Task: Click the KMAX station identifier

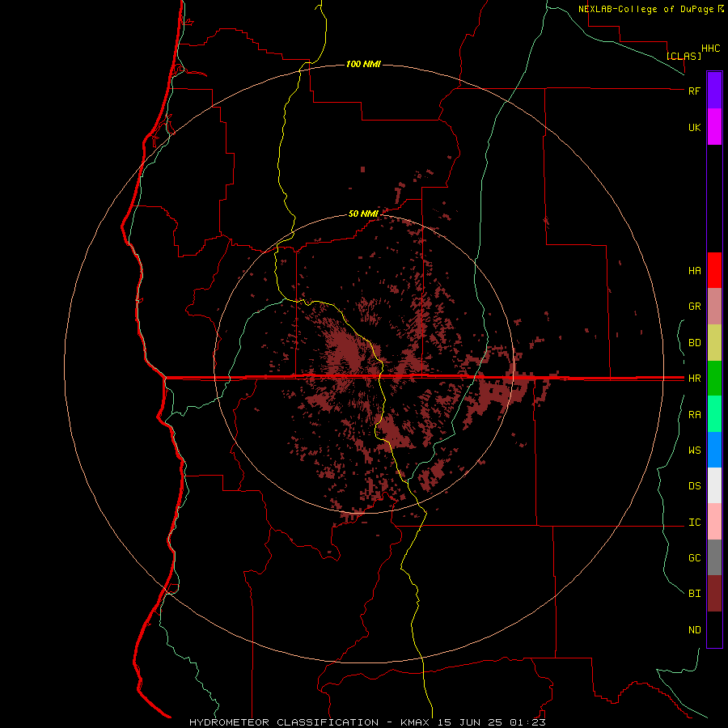Action: click(416, 722)
